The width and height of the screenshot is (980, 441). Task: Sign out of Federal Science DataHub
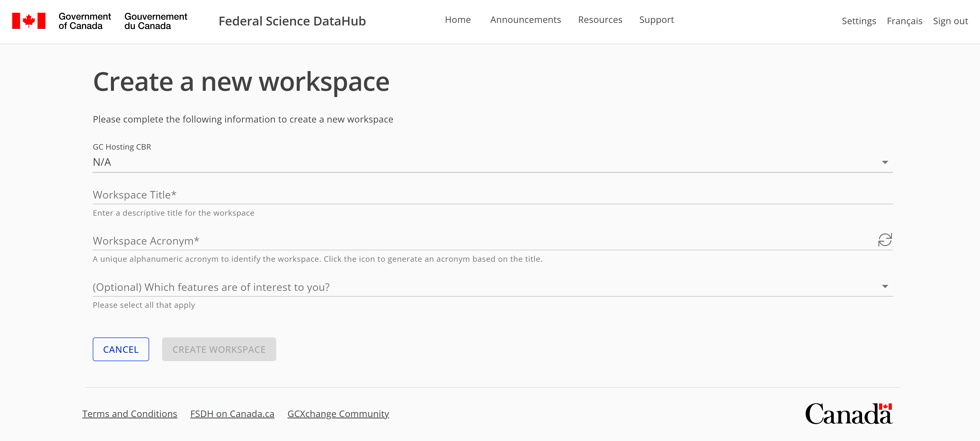[x=950, y=21]
